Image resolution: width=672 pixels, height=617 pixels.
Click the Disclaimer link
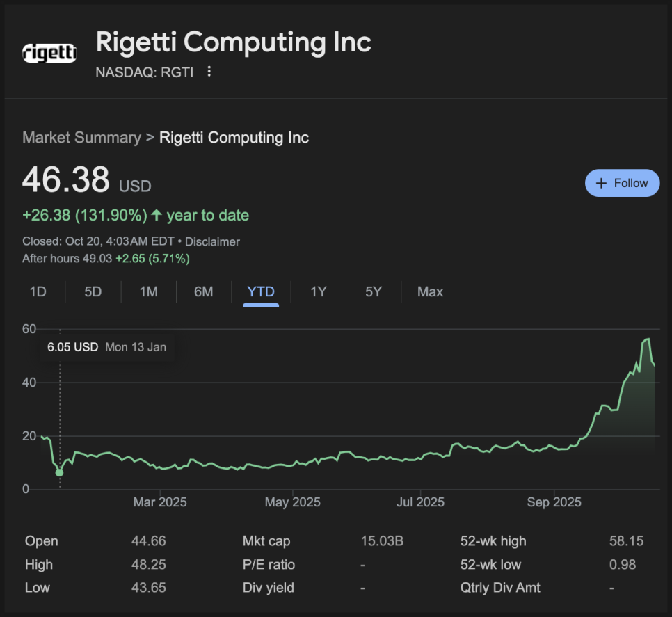coord(212,242)
